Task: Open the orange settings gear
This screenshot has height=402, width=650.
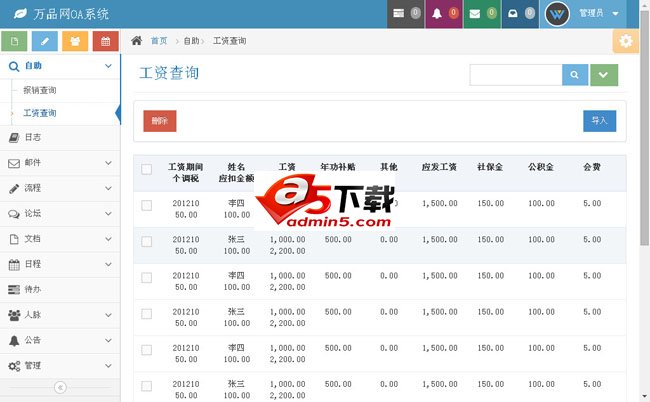Action: coord(626,41)
